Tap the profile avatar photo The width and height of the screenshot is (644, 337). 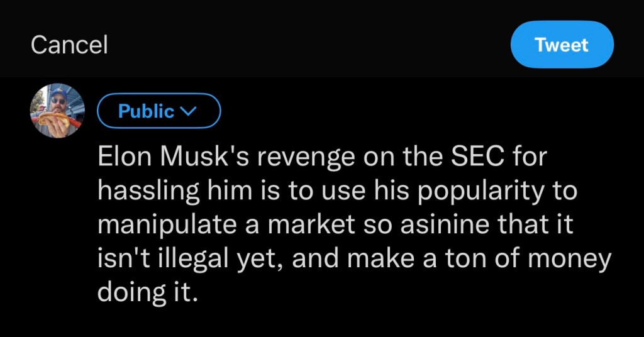click(57, 111)
